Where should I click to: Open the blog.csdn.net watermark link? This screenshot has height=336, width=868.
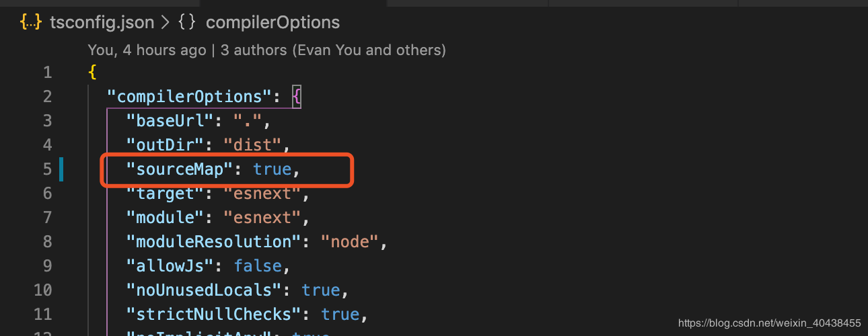769,323
